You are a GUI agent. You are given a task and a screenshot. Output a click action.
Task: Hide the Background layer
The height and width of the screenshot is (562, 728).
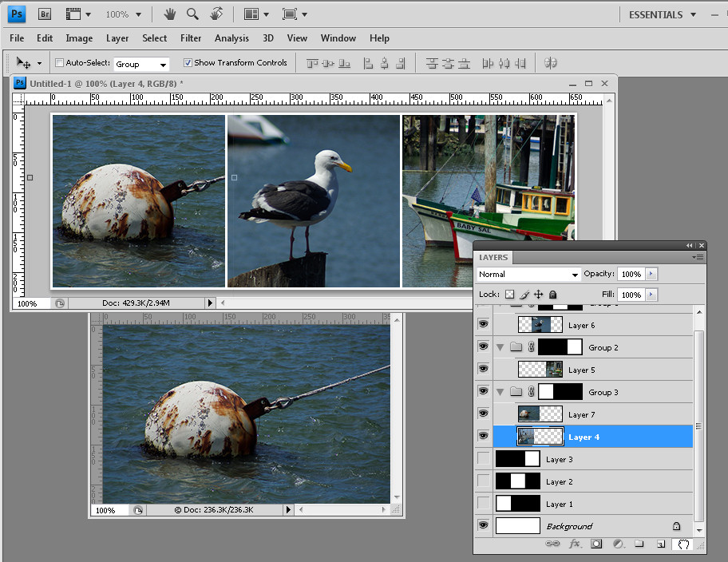tap(483, 525)
